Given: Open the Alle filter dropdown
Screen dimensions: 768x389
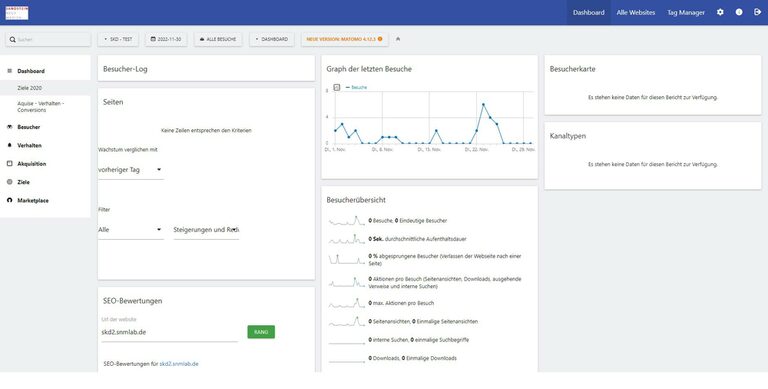Looking at the screenshot, I should coord(130,230).
